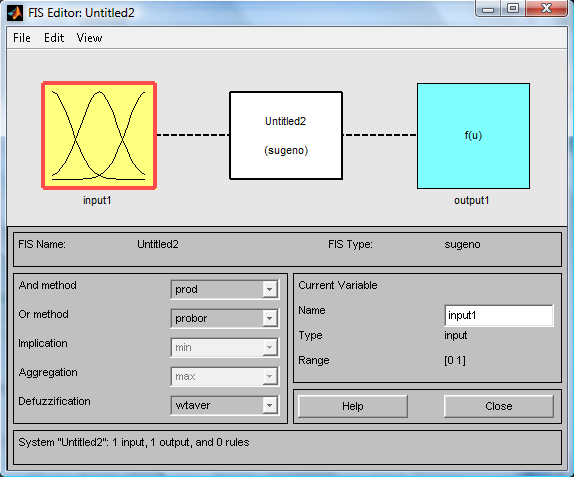Click the Help button
The image size is (574, 477).
point(353,406)
